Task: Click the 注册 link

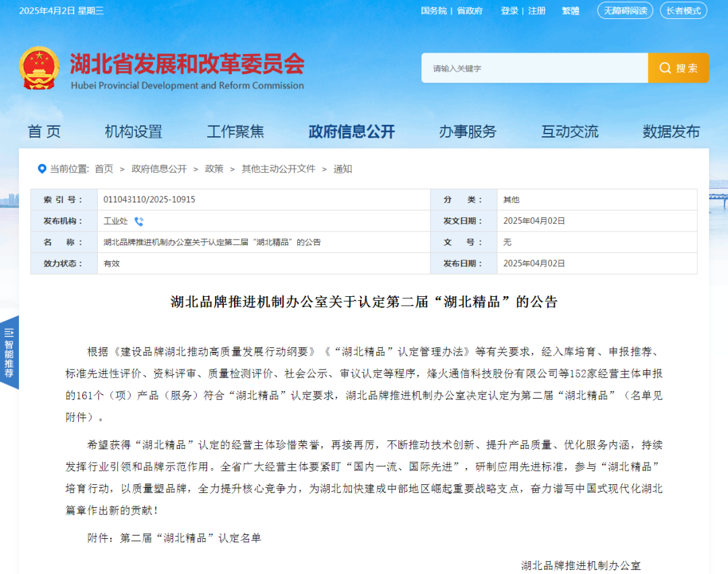Action: [x=537, y=11]
